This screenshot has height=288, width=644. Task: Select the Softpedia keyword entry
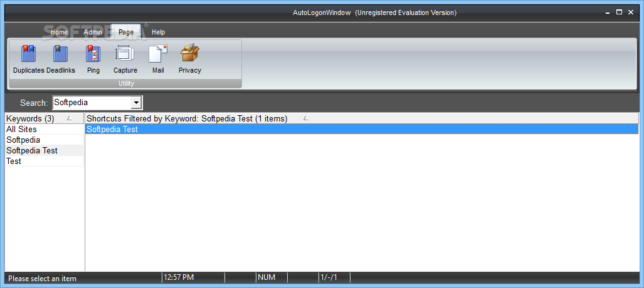tap(45, 140)
